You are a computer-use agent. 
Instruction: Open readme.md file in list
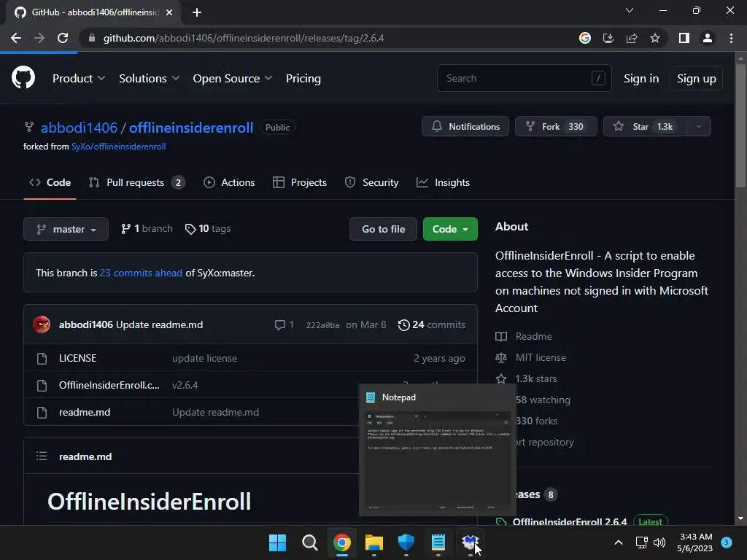(x=85, y=413)
